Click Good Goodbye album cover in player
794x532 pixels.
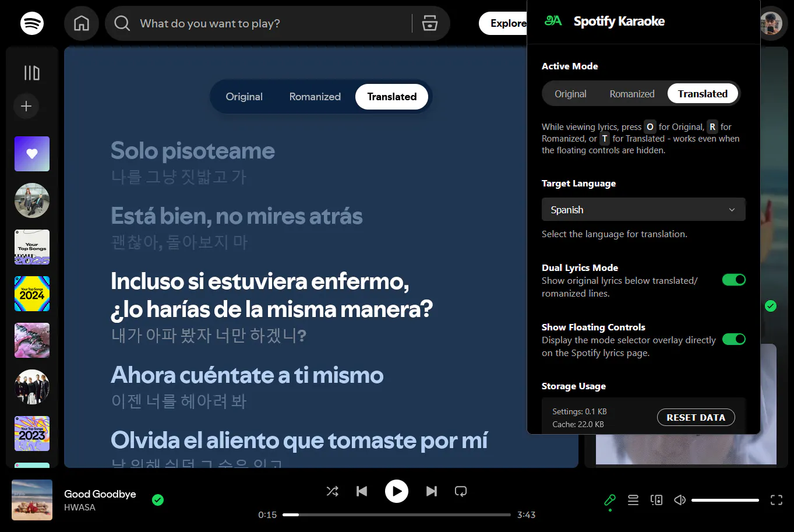pyautogui.click(x=32, y=500)
